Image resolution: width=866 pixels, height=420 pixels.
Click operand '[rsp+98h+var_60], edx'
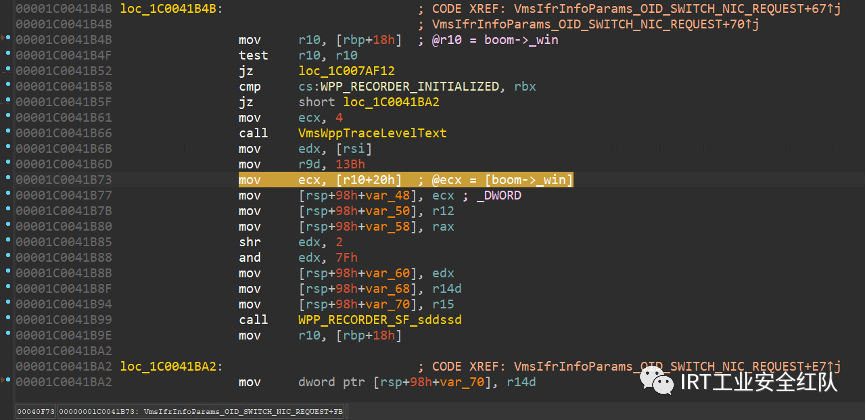[376, 273]
